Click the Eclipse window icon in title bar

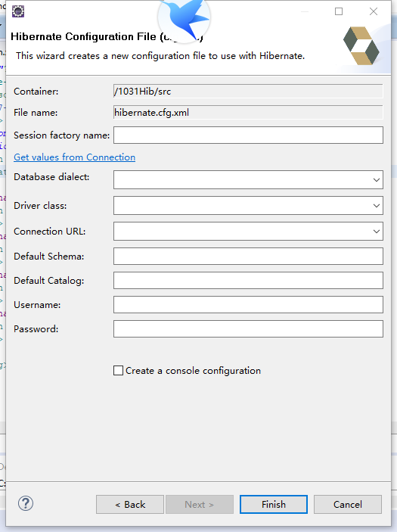(18, 11)
